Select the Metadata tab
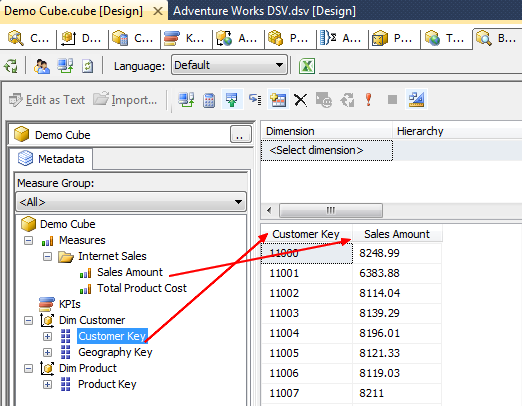The width and height of the screenshot is (522, 406). 51,159
